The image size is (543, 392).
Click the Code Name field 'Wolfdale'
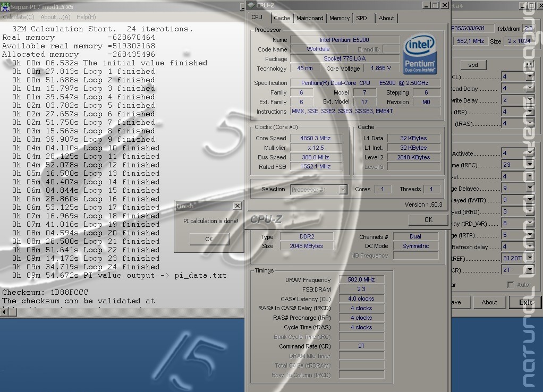coord(318,49)
